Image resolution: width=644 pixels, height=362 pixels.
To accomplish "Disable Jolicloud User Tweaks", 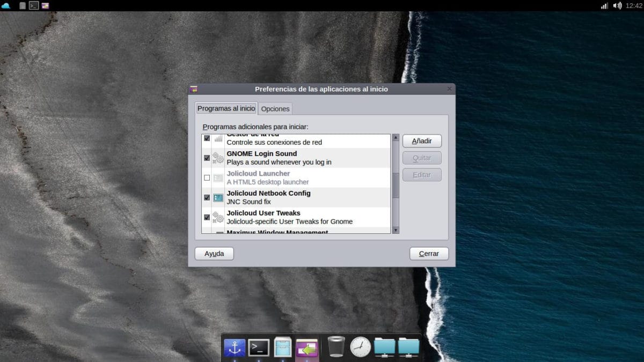I will (207, 217).
